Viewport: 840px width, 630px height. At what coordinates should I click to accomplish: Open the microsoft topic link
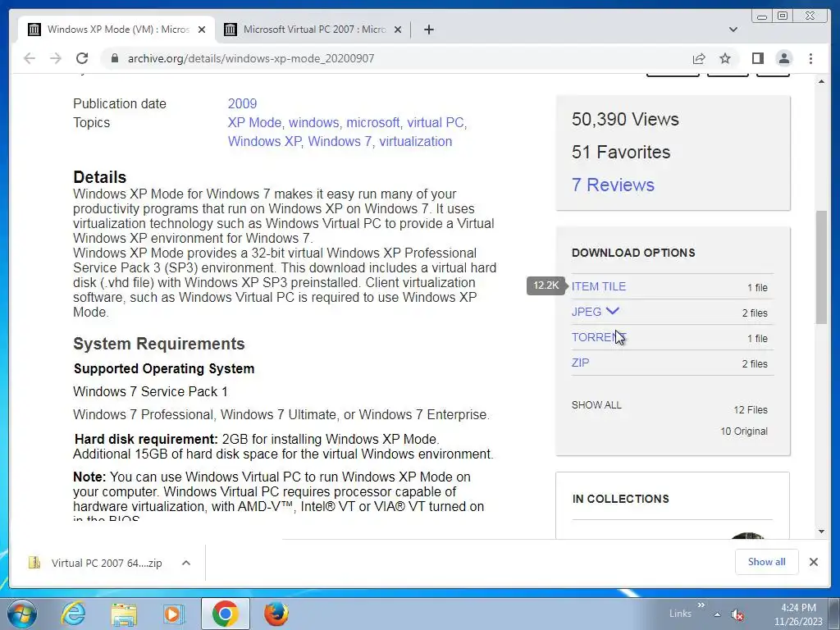coord(373,122)
